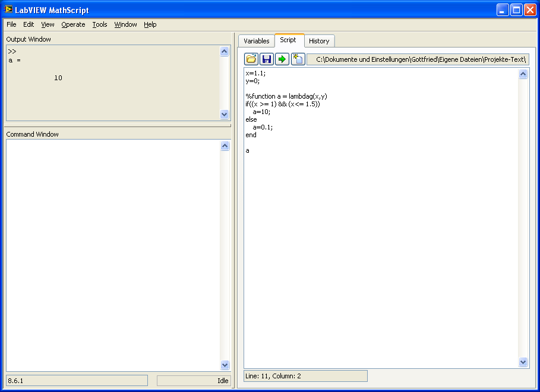Click the 'if((x >= 1) && (x<= 1.5))' line
This screenshot has width=540, height=392.
[x=282, y=104]
